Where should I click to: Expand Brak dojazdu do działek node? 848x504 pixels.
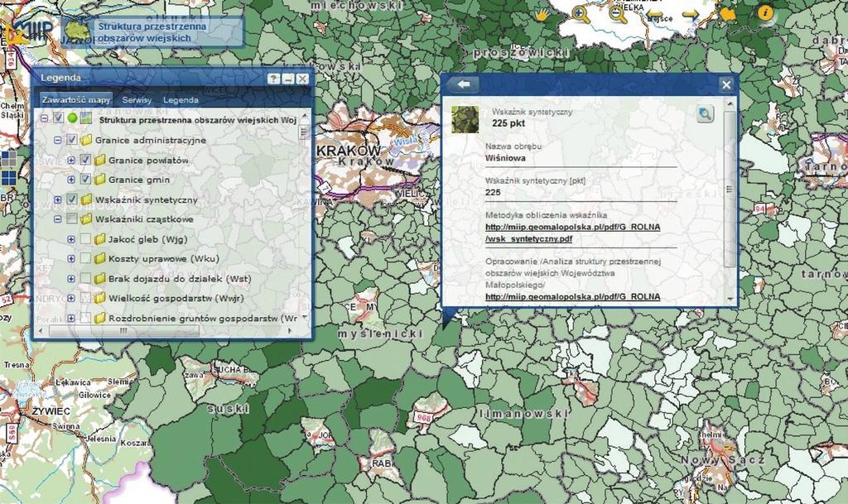(x=71, y=278)
